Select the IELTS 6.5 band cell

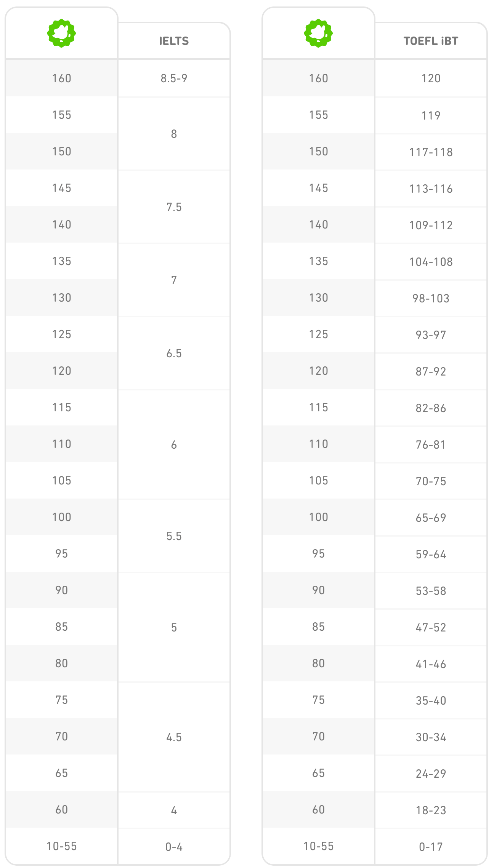coord(174,353)
